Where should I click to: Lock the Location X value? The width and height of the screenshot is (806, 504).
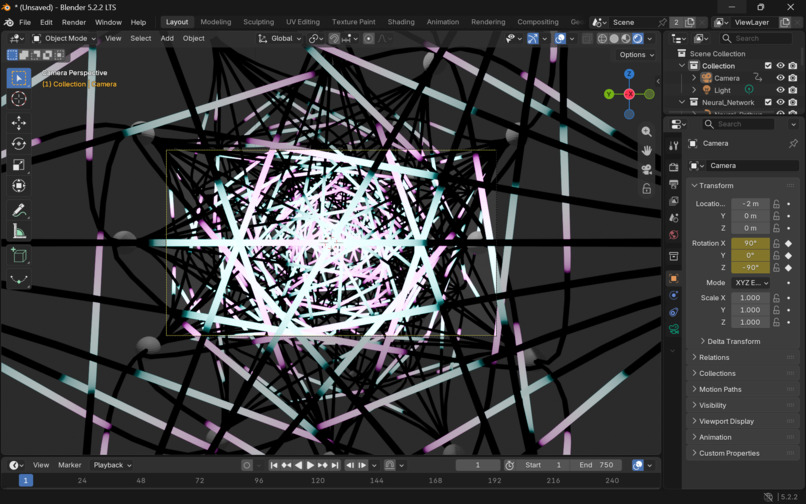[776, 204]
